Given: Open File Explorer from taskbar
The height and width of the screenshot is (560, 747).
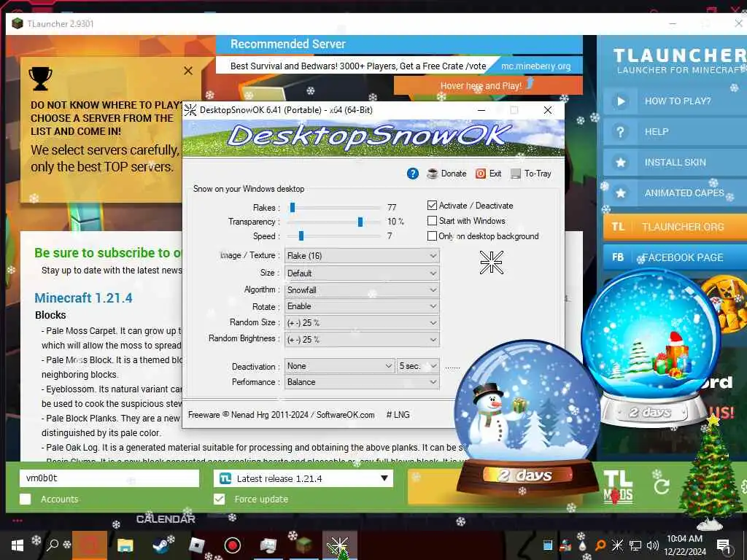Looking at the screenshot, I should tap(125, 545).
